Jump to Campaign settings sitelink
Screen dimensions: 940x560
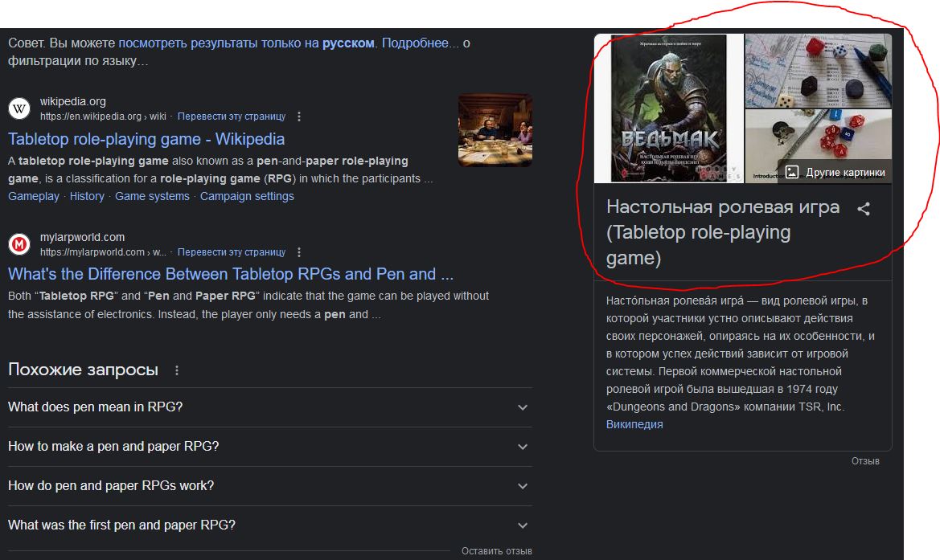point(247,197)
